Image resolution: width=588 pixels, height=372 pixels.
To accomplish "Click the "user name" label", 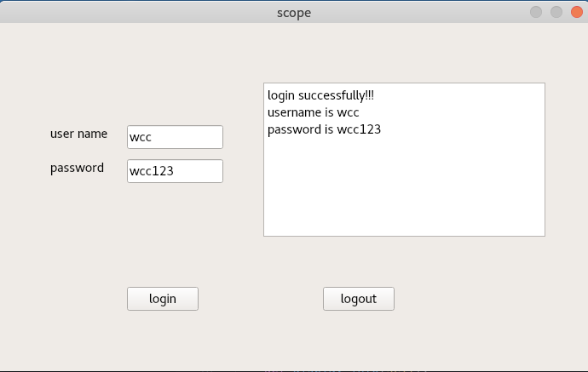I will (79, 134).
